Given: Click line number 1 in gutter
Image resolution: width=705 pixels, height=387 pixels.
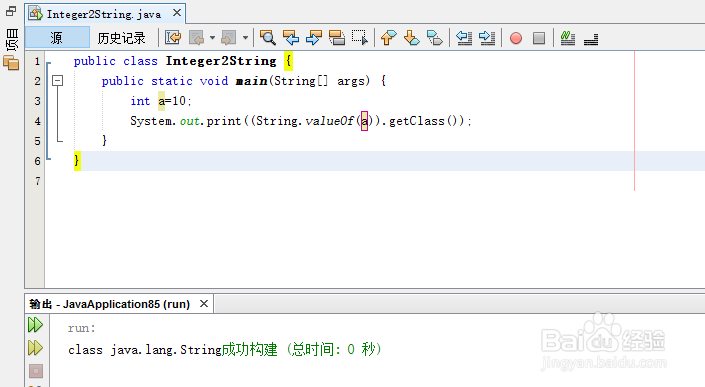Looking at the screenshot, I should click(x=37, y=61).
